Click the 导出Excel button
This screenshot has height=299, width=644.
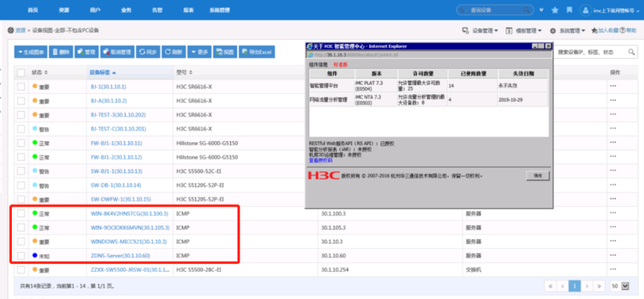click(257, 52)
